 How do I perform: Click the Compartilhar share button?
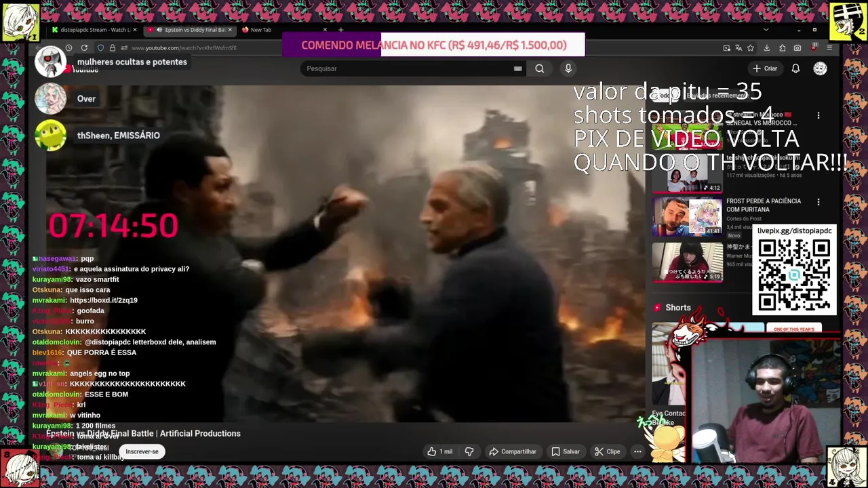point(513,451)
